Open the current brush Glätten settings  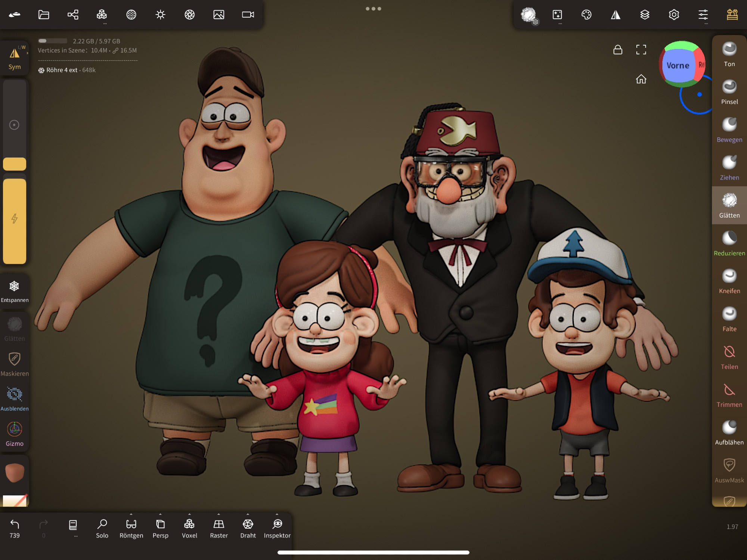click(529, 15)
